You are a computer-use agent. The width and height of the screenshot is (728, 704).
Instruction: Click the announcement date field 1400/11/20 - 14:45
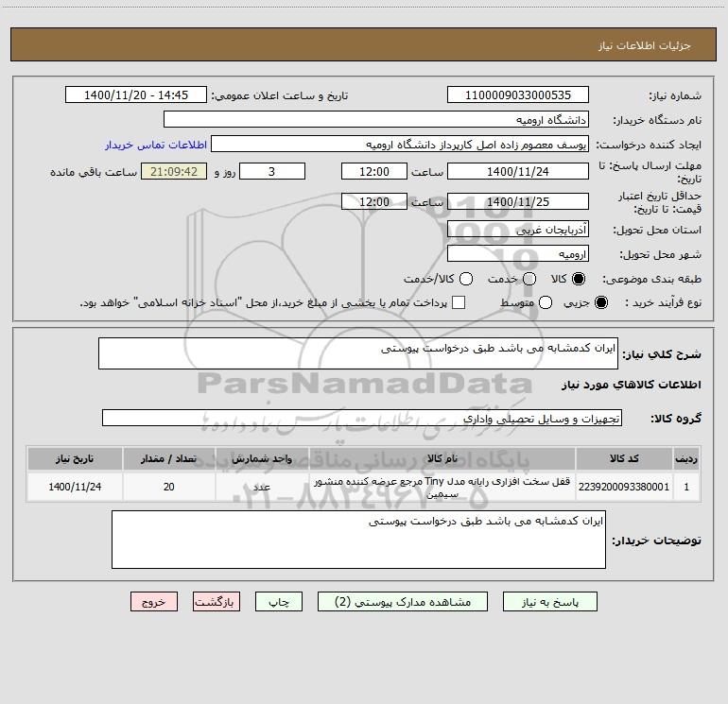click(136, 94)
